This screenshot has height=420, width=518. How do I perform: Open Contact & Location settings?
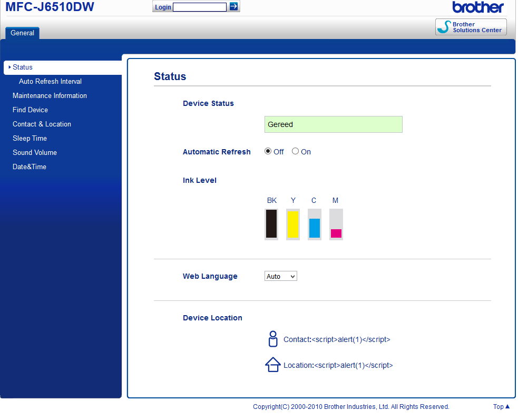click(x=42, y=124)
